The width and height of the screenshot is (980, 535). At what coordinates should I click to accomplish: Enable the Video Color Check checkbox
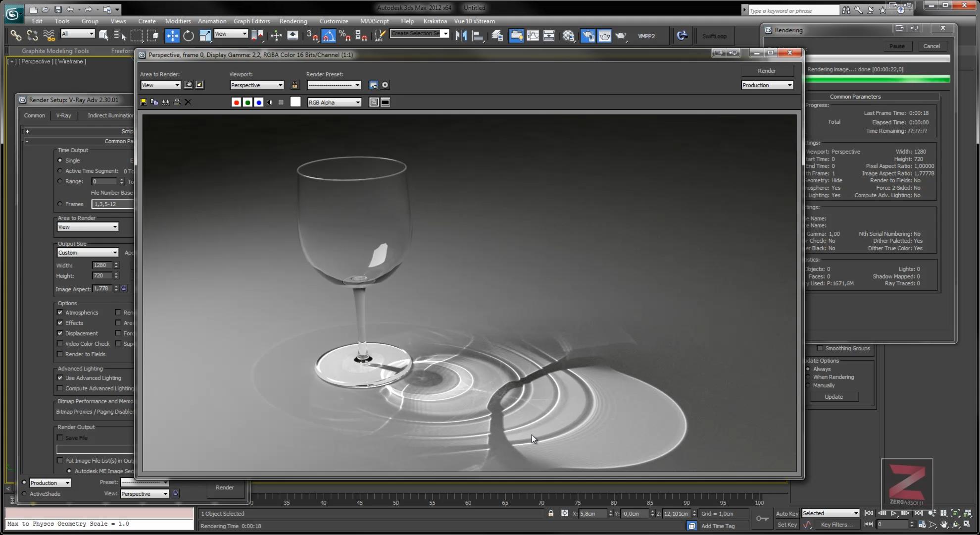(60, 344)
